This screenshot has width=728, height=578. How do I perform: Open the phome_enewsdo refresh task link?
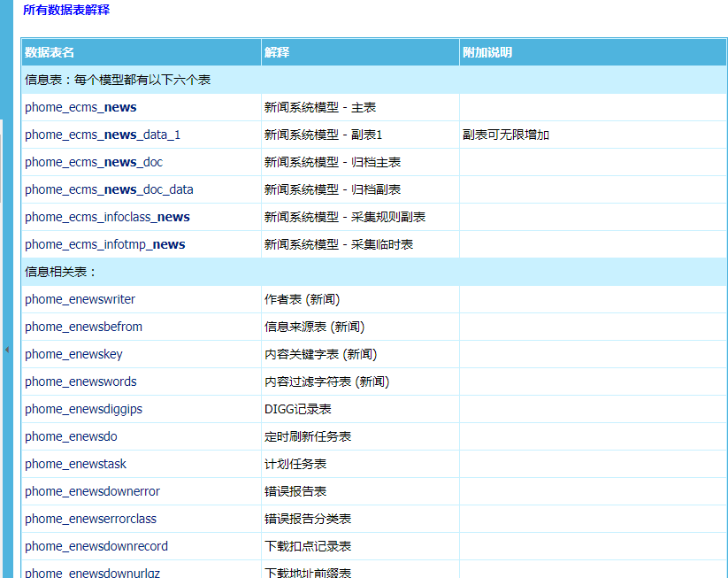pyautogui.click(x=70, y=436)
